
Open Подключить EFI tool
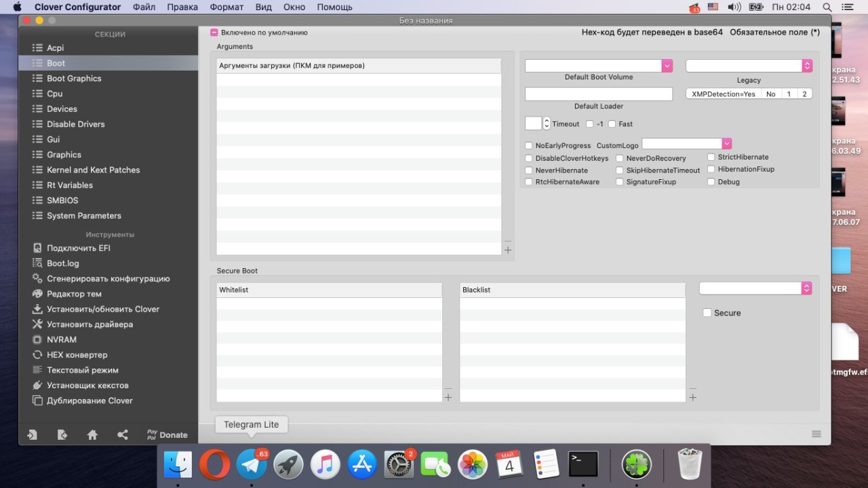pos(78,248)
